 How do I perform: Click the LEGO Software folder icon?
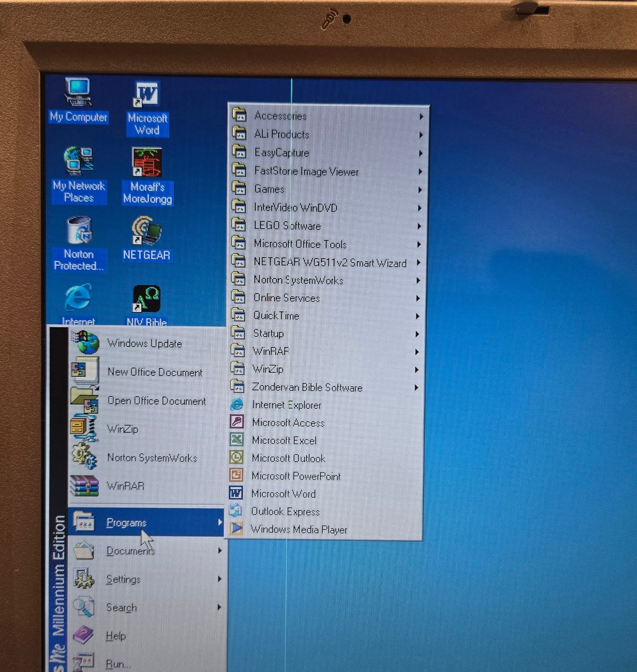tap(239, 225)
